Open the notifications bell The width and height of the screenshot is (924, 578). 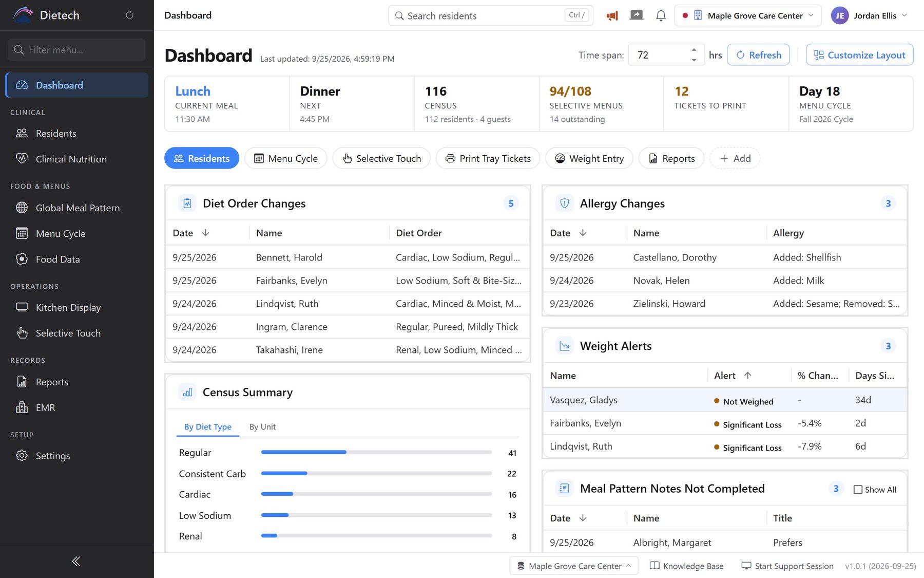[x=661, y=15]
